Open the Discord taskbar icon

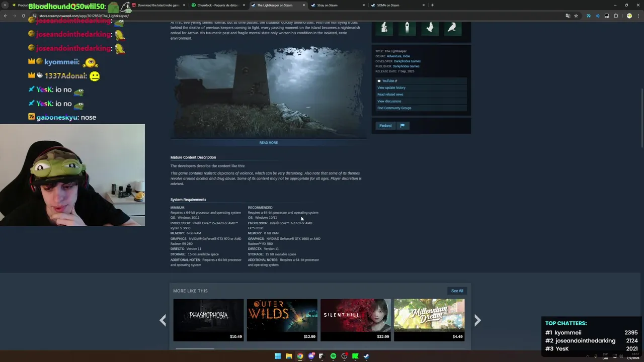pos(311,356)
